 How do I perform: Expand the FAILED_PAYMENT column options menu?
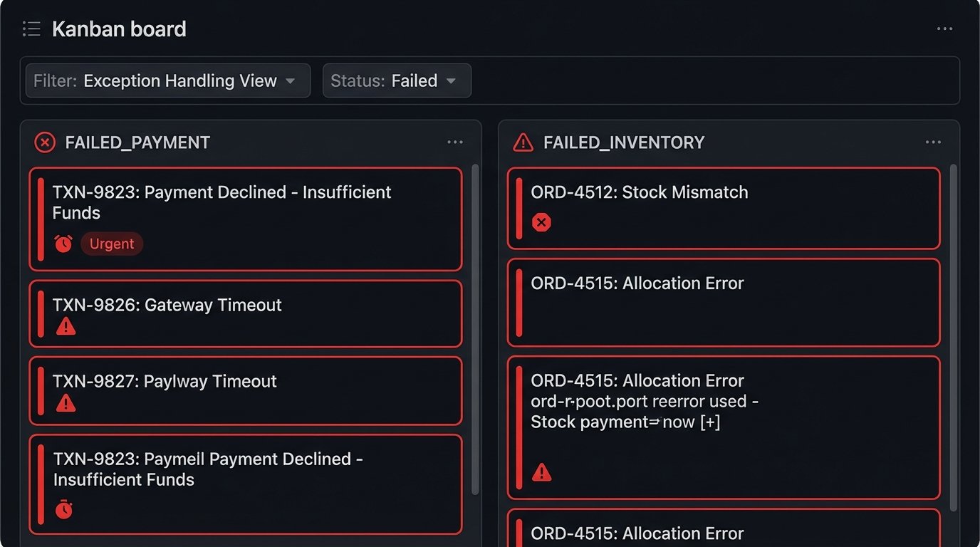click(455, 142)
